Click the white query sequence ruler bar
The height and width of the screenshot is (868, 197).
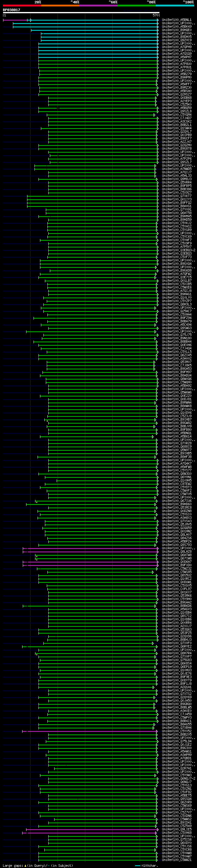(x=81, y=13)
